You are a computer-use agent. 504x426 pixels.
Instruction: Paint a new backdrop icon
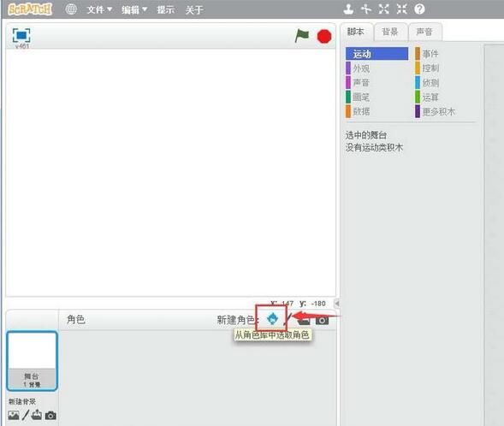(x=26, y=415)
